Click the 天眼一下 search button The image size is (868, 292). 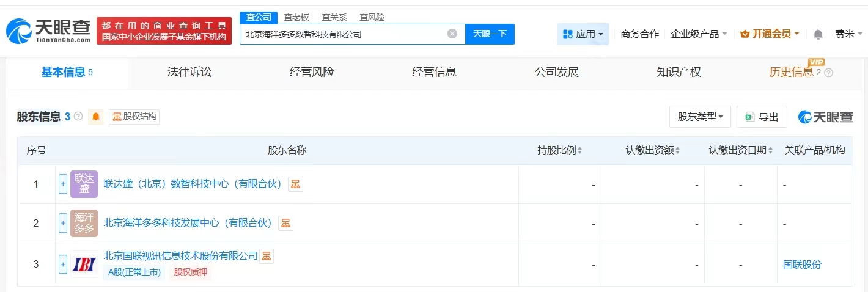490,34
